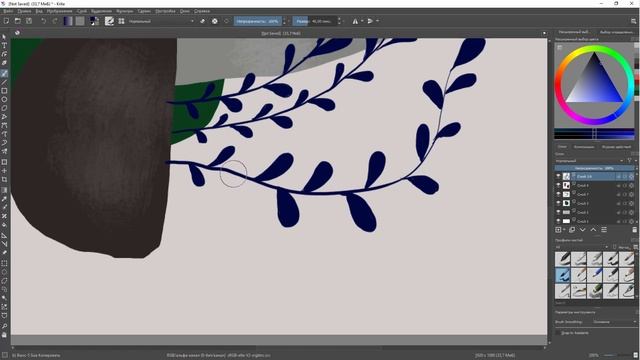This screenshot has height=360, width=640.
Task: Add a new paint layer
Action: 558,230
